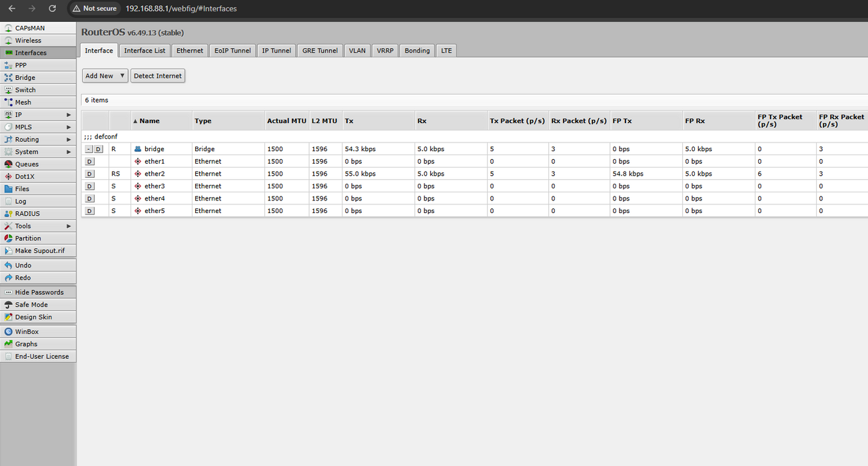
Task: Click the Mesh sidebar icon
Action: tap(8, 103)
